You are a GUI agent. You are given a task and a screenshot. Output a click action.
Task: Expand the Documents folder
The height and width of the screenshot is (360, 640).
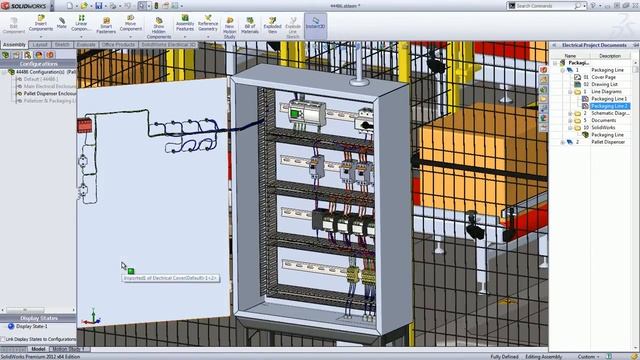pyautogui.click(x=570, y=120)
